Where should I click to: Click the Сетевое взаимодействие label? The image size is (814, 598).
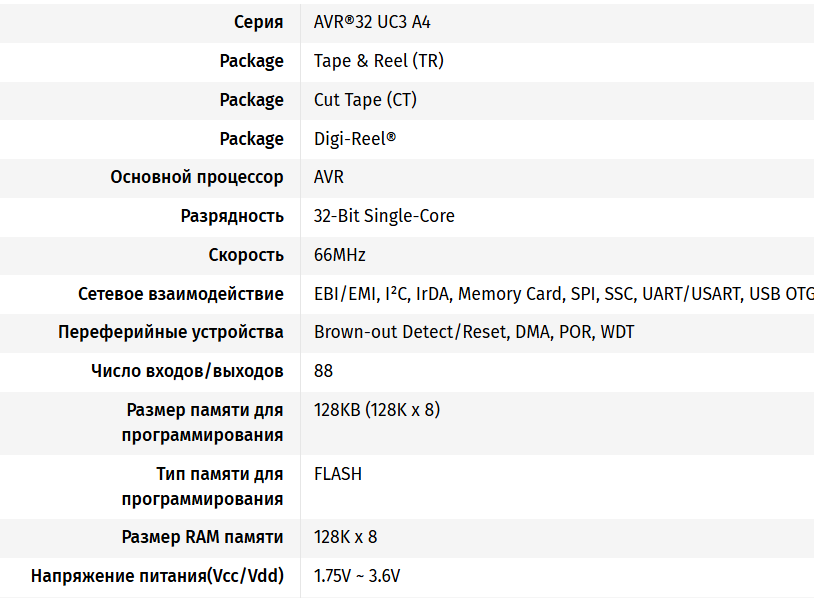pyautogui.click(x=181, y=294)
